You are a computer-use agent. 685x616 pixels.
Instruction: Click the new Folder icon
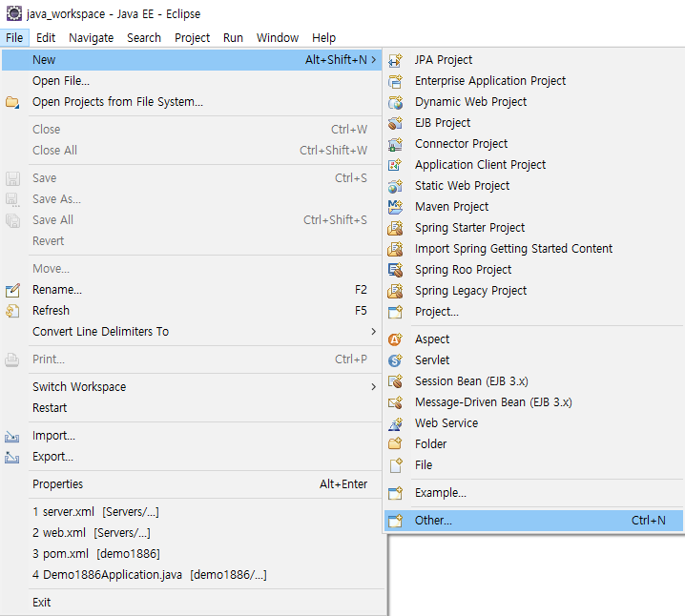(x=395, y=444)
